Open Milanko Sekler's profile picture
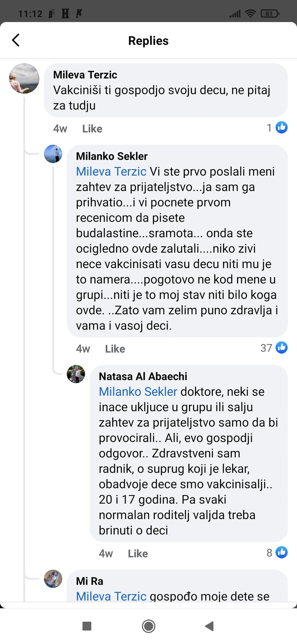The width and height of the screenshot is (297, 644). [53, 154]
